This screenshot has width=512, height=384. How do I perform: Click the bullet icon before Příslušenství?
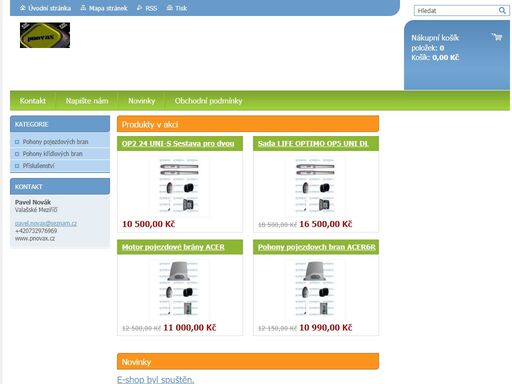17,166
